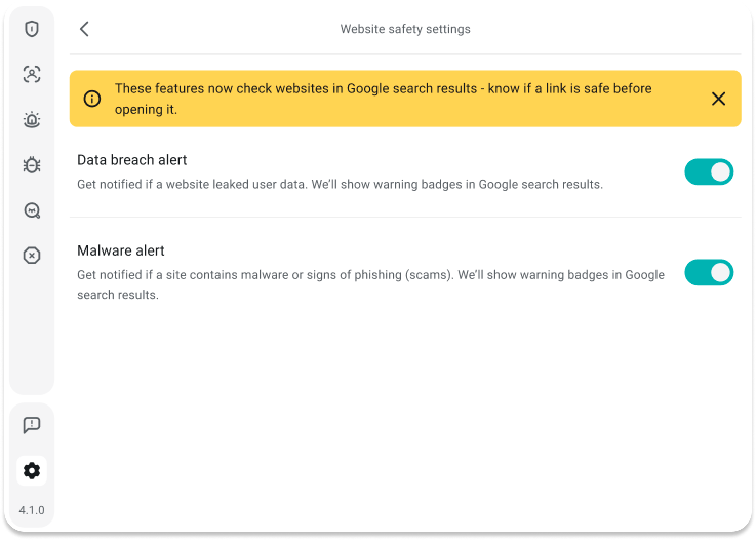Dismiss the yellow Google search notice
The image size is (756, 540).
tap(719, 99)
